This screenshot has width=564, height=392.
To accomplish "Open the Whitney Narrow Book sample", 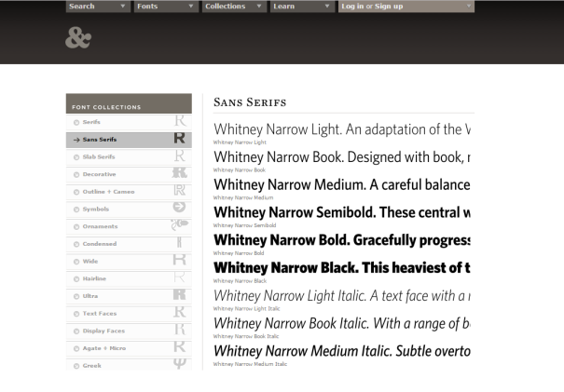I will point(342,157).
